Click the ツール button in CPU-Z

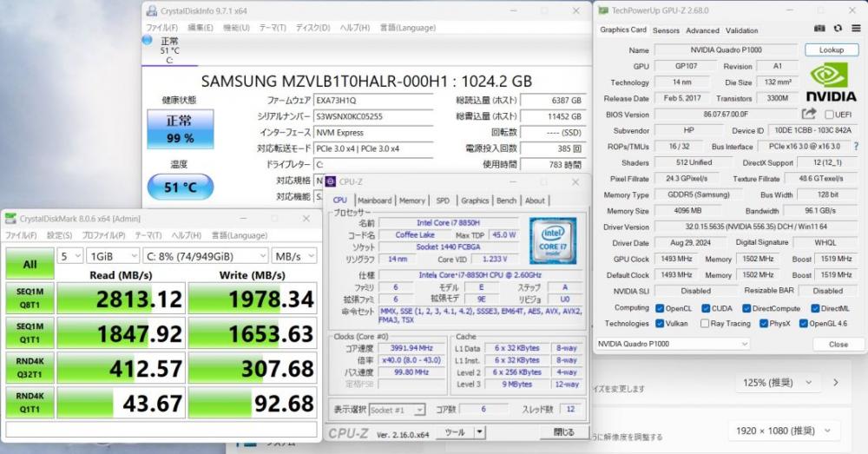coord(455,431)
